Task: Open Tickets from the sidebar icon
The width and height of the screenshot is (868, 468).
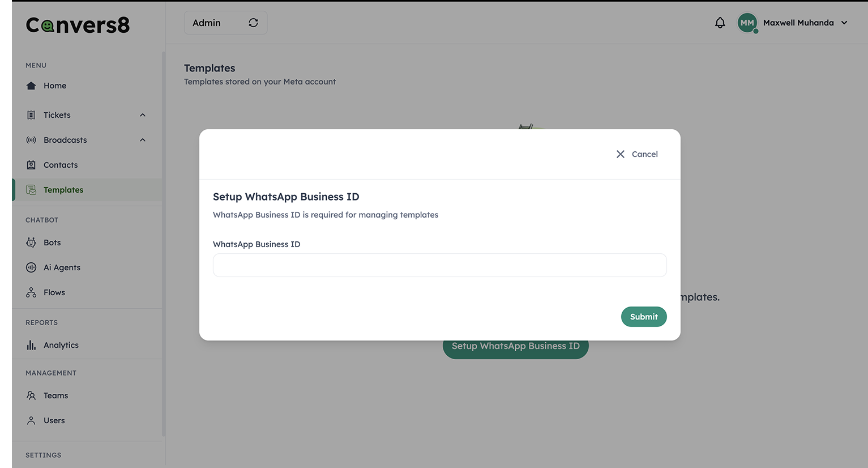Action: (31, 114)
